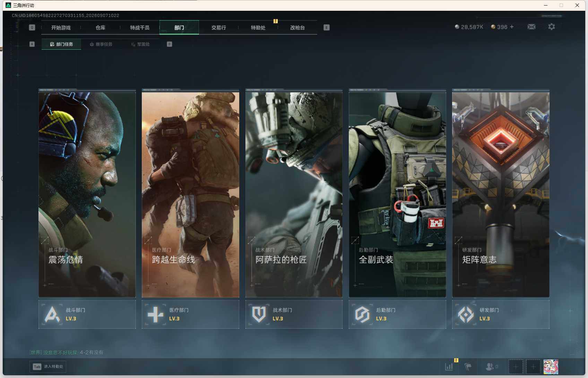Click the 研发部门 diamond emblem icon
Viewport: 588px width, 378px height.
pyautogui.click(x=466, y=314)
